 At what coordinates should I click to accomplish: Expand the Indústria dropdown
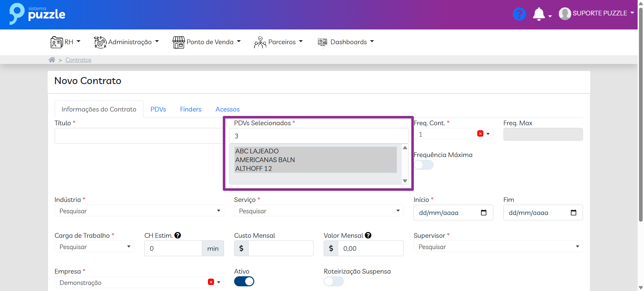[x=139, y=211]
